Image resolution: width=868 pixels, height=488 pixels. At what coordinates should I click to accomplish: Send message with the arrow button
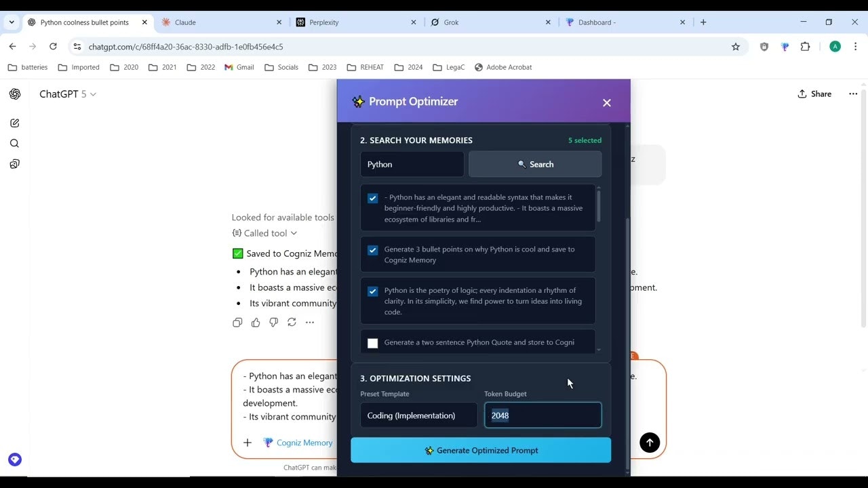650,443
